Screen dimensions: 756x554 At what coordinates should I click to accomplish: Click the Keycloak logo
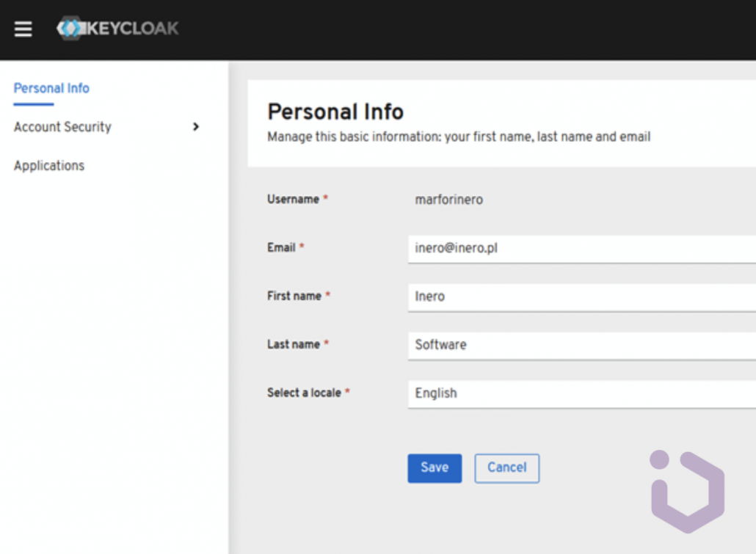point(117,29)
